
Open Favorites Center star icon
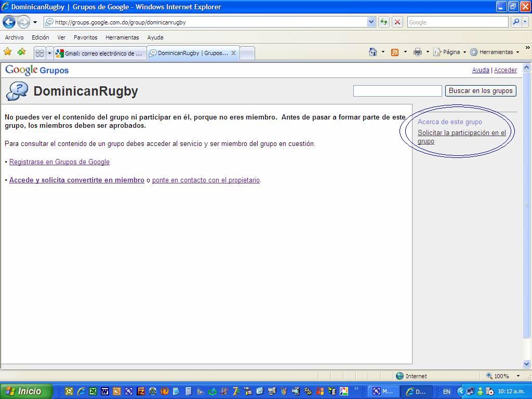pyautogui.click(x=7, y=51)
